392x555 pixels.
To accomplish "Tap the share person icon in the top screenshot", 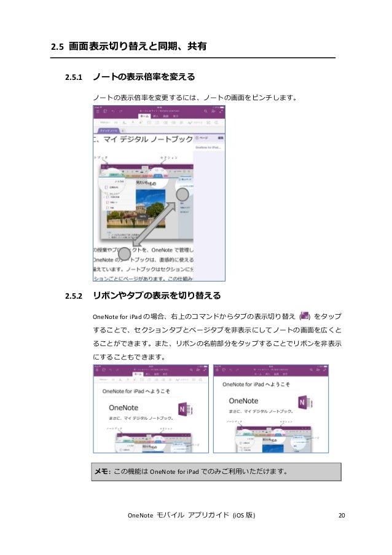I will coord(213,111).
